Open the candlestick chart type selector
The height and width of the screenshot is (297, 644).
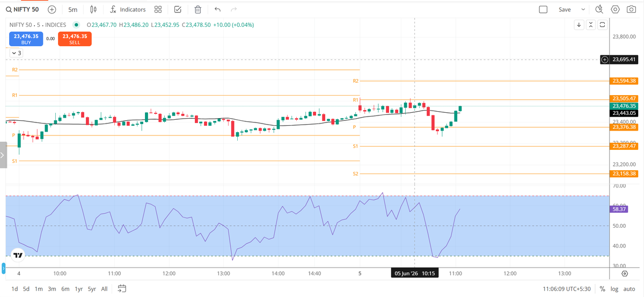coord(94,9)
